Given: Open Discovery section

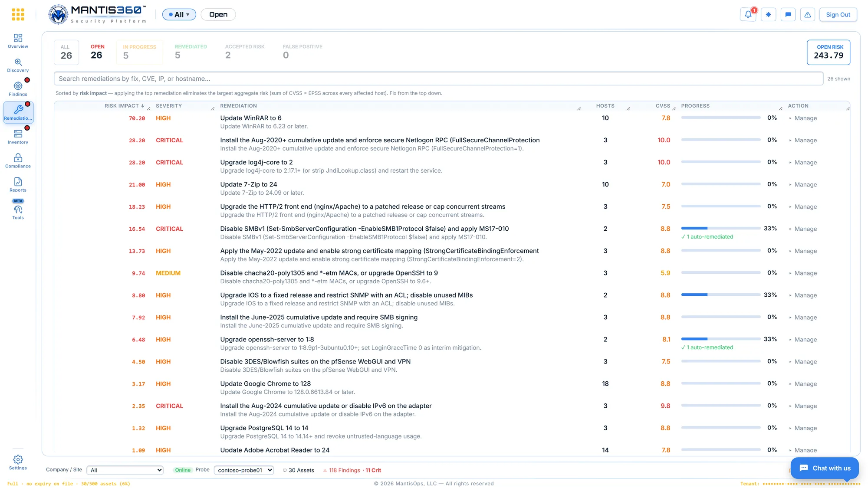Looking at the screenshot, I should pyautogui.click(x=18, y=65).
